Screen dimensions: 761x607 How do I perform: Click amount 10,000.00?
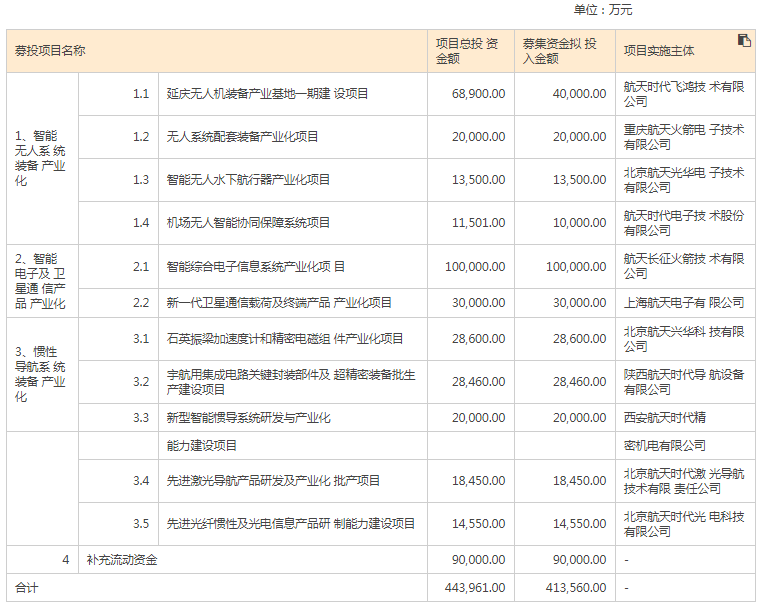click(x=579, y=223)
